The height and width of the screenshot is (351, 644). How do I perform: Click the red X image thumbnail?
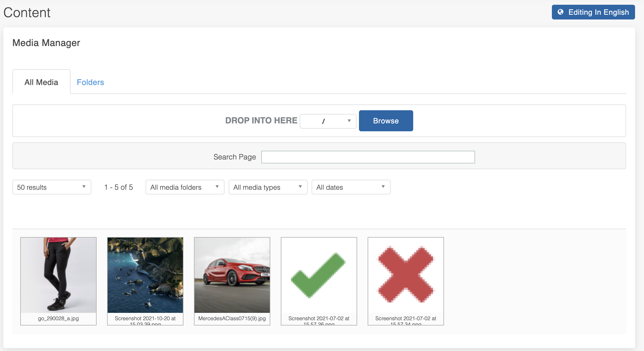[406, 275]
